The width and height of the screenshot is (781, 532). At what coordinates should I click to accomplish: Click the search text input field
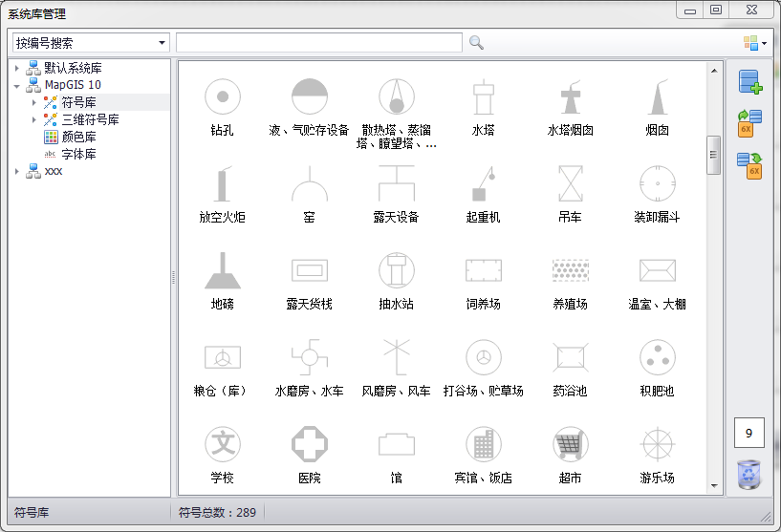(319, 43)
